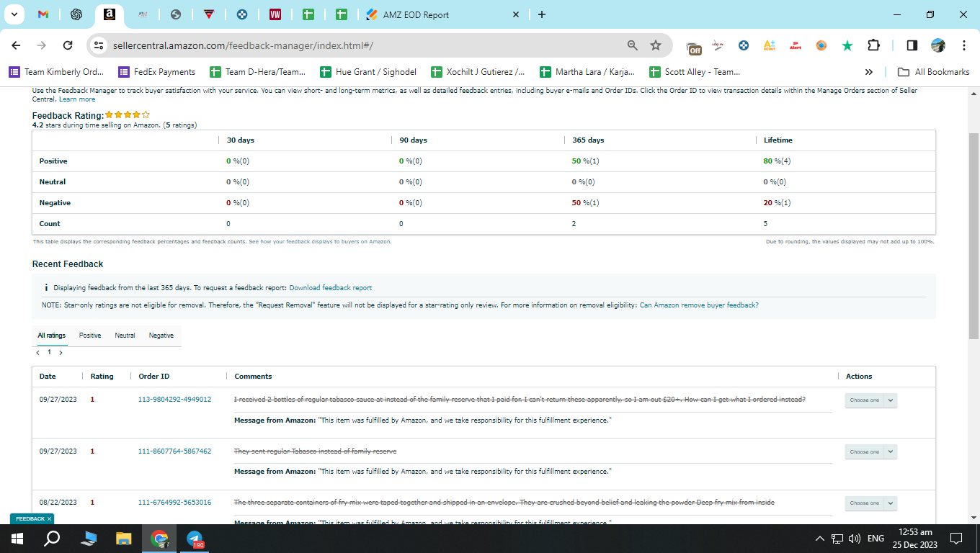Open Windows taskbar search
Viewport: 980px width, 553px height.
52,539
